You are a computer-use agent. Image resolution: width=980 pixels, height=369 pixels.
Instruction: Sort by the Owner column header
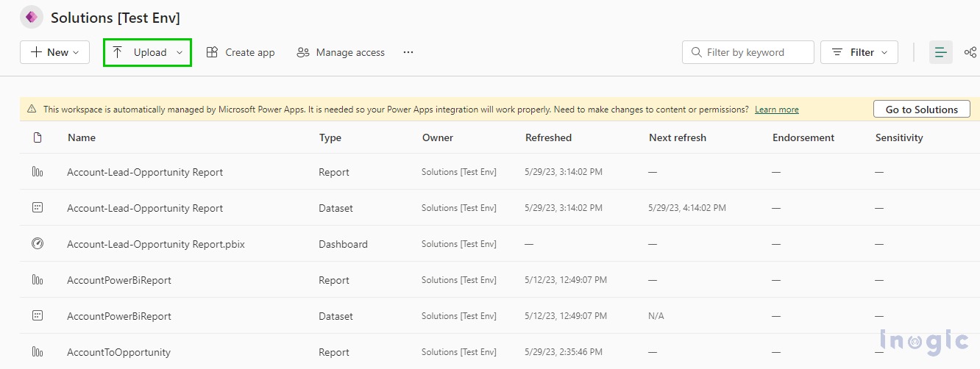click(438, 137)
